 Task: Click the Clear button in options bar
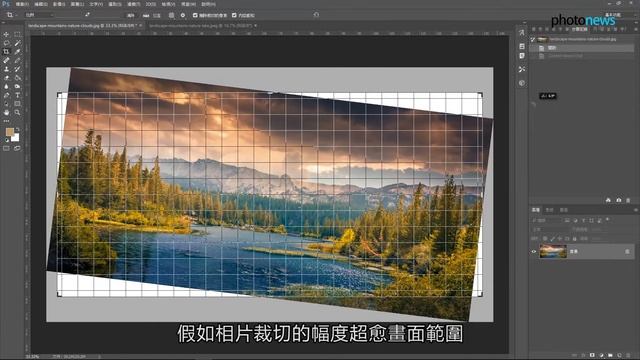click(x=131, y=16)
